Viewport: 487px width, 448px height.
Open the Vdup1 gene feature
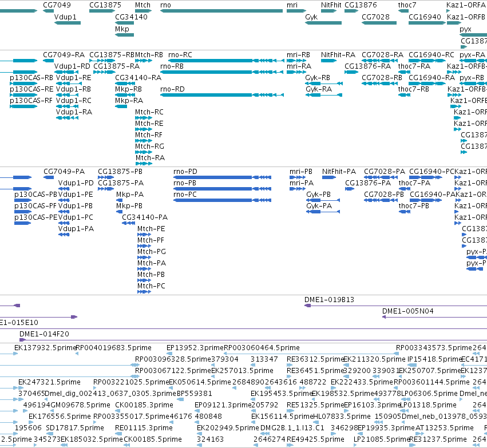coord(68,23)
